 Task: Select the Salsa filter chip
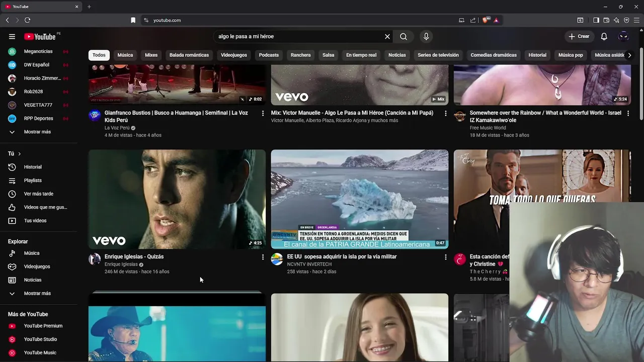point(329,55)
